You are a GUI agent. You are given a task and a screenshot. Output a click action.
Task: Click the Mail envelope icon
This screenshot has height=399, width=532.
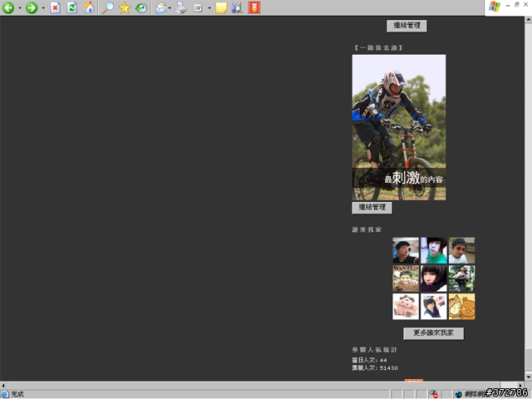pyautogui.click(x=160, y=7)
